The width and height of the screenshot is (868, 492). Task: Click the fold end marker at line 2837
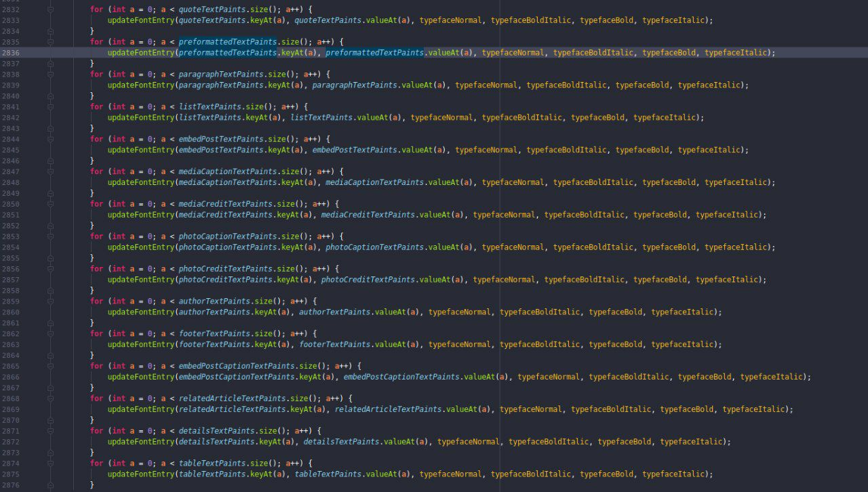click(x=50, y=64)
